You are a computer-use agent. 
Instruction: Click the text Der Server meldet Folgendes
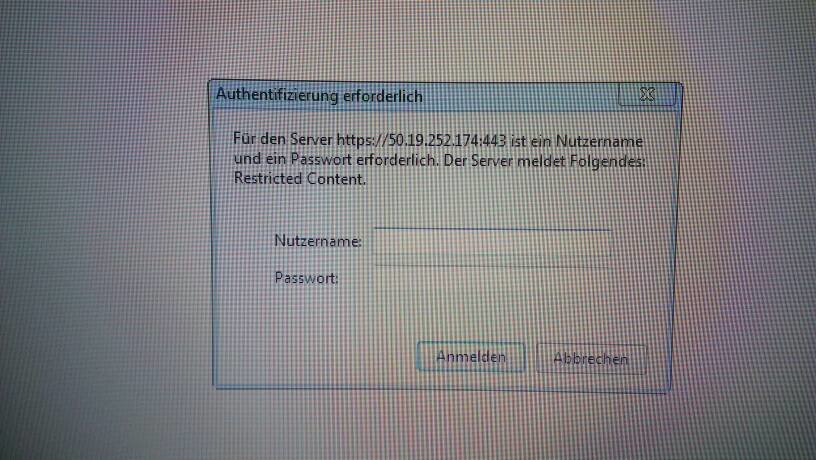pos(544,160)
